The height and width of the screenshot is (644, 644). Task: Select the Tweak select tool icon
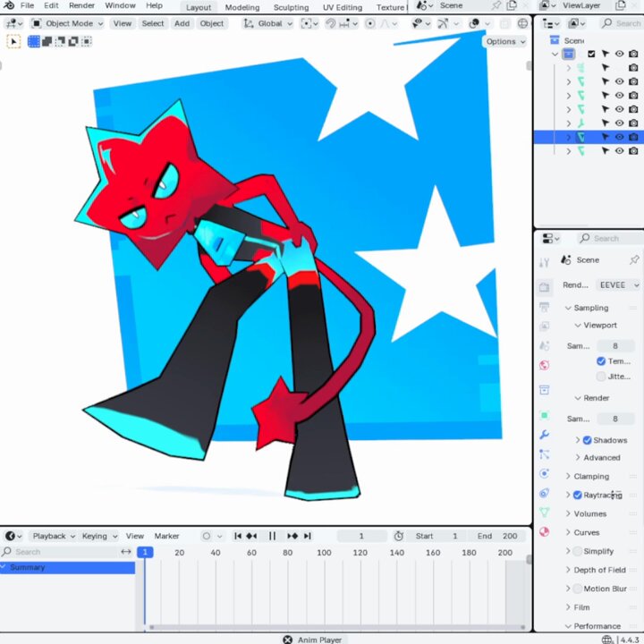coord(13,41)
